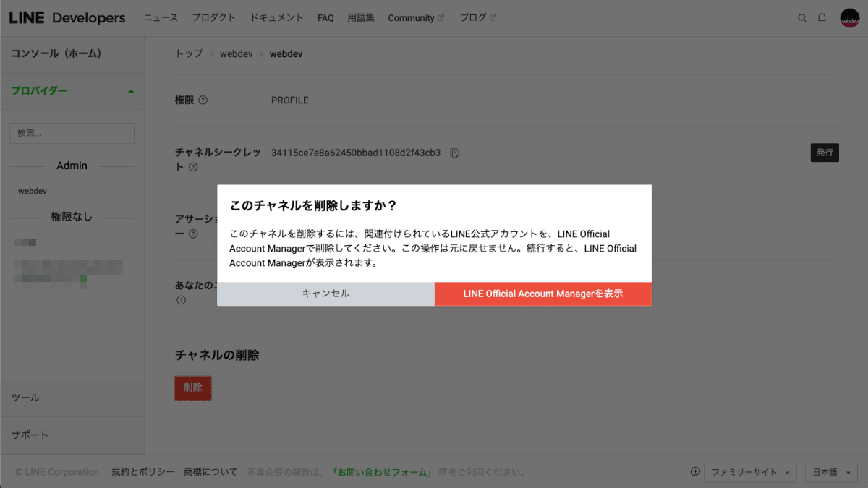Viewport: 868px width, 488px height.
Task: Select webdev provider in sidebar
Action: pos(33,191)
